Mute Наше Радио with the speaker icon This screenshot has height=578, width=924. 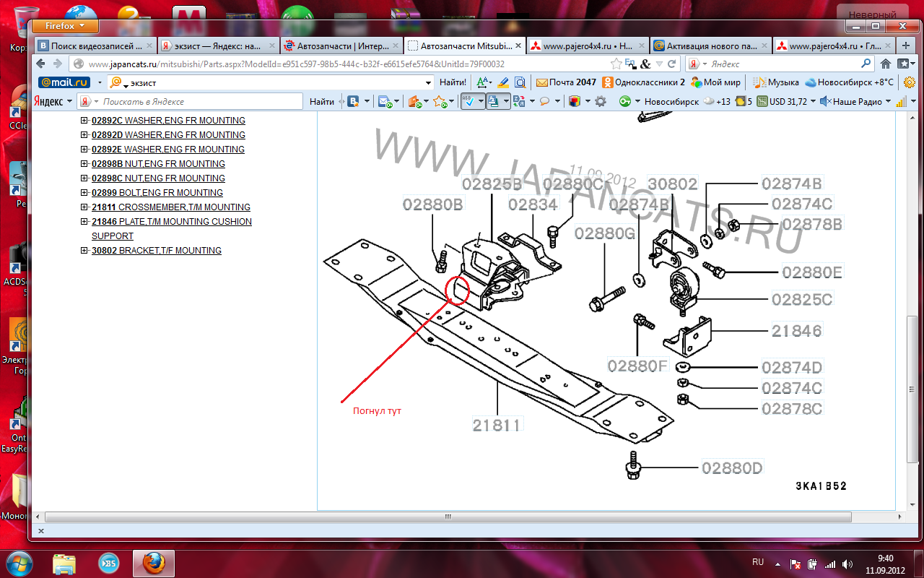pos(825,102)
